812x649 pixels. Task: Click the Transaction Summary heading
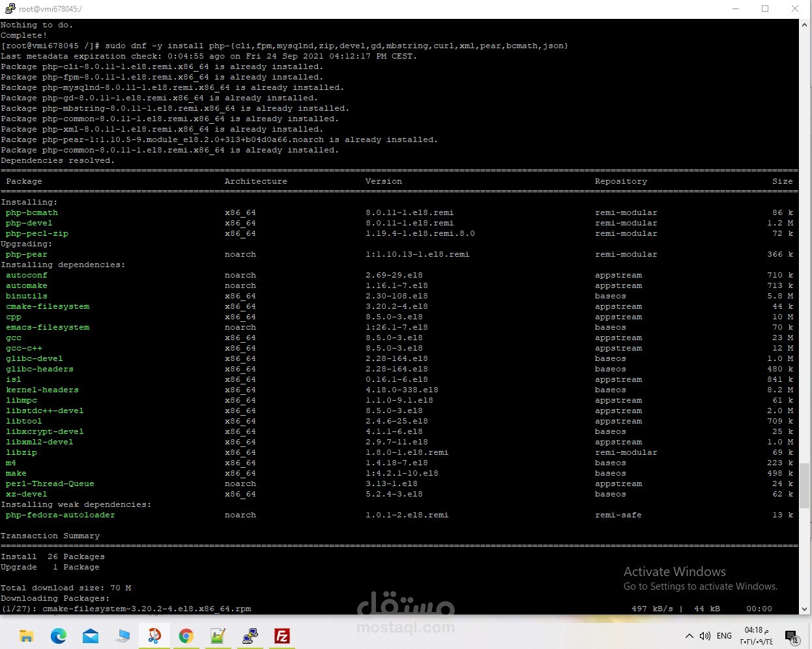coord(50,536)
